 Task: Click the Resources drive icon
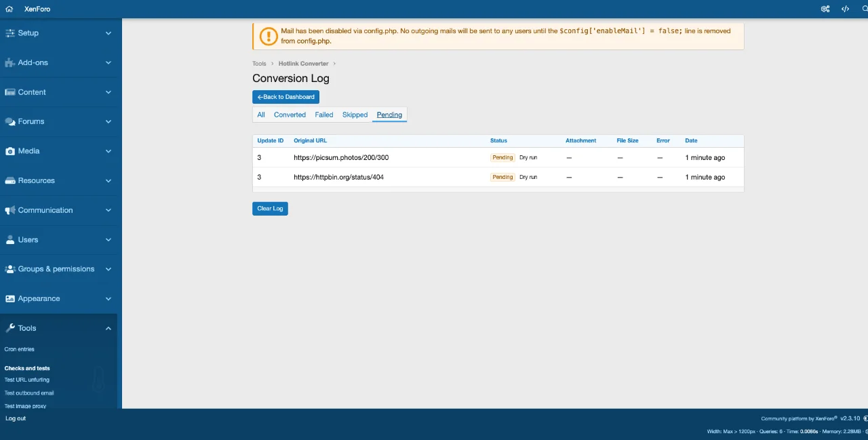pos(10,181)
